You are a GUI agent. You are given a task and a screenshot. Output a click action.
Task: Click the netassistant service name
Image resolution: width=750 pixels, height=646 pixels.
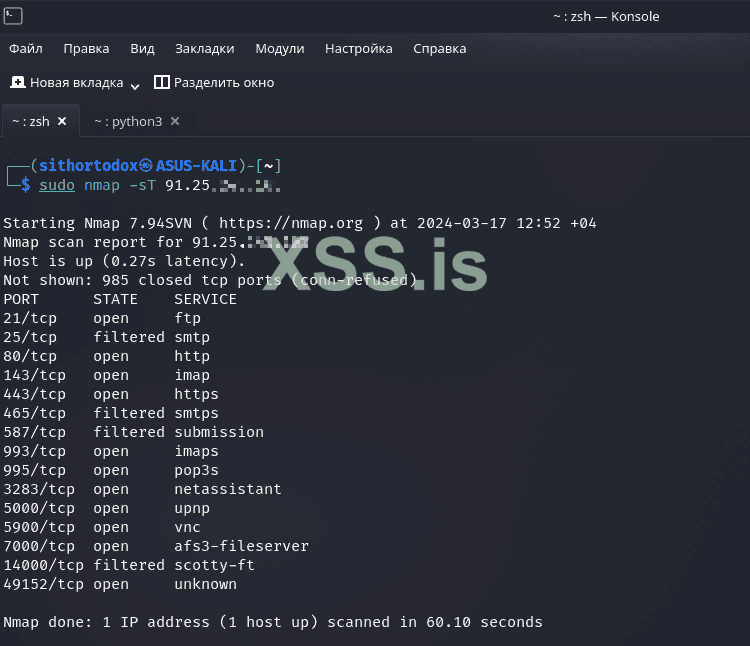click(228, 489)
